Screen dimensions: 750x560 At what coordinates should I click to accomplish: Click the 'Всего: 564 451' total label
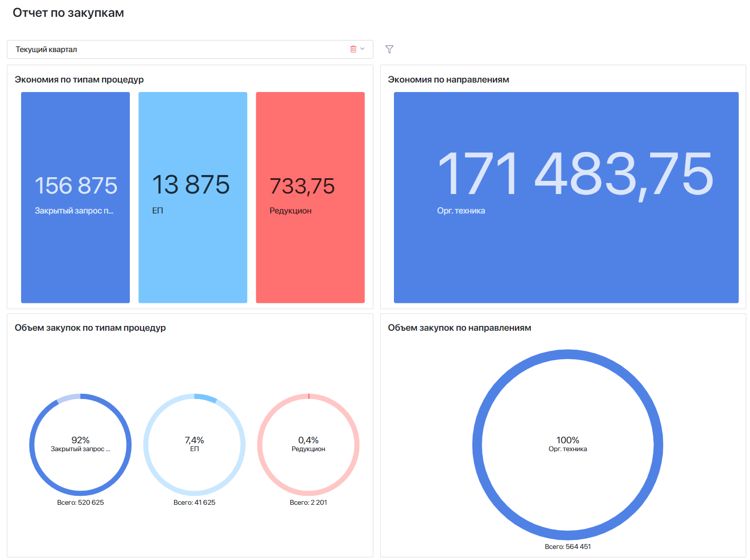click(567, 547)
